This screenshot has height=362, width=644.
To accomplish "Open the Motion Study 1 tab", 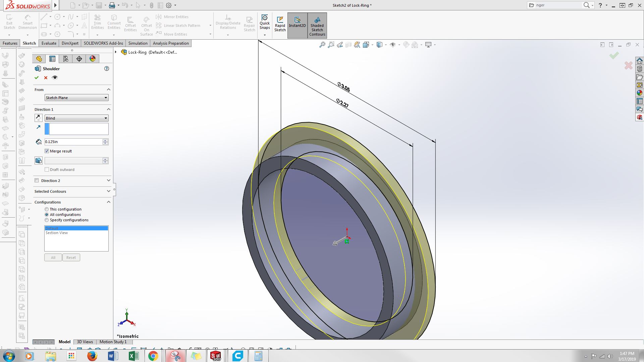I will click(113, 342).
